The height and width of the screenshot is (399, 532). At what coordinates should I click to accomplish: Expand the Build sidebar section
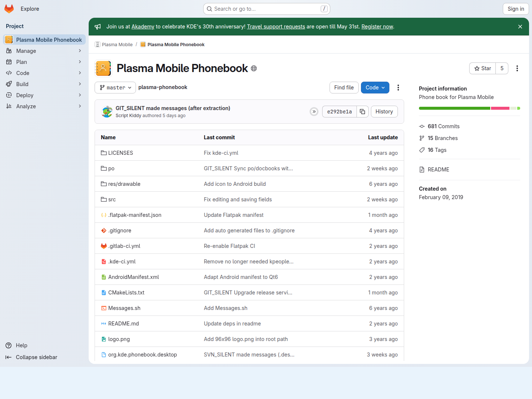[x=44, y=84]
